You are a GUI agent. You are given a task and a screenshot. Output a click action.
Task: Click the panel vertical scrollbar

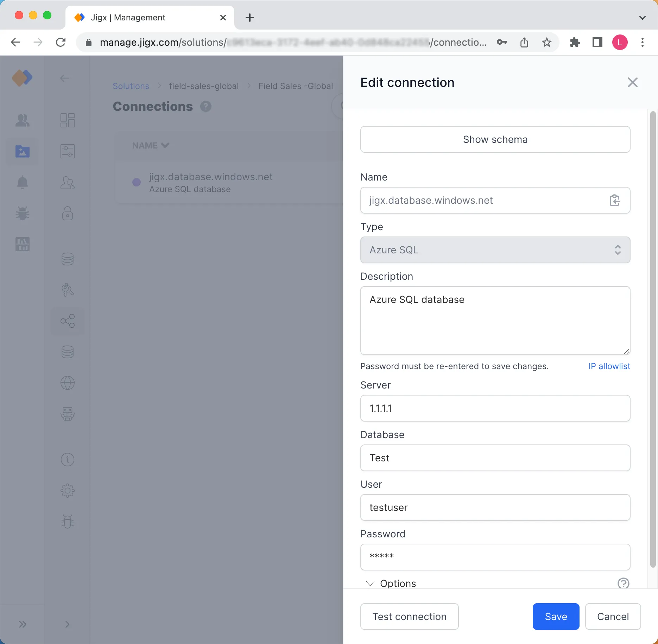pos(653,339)
